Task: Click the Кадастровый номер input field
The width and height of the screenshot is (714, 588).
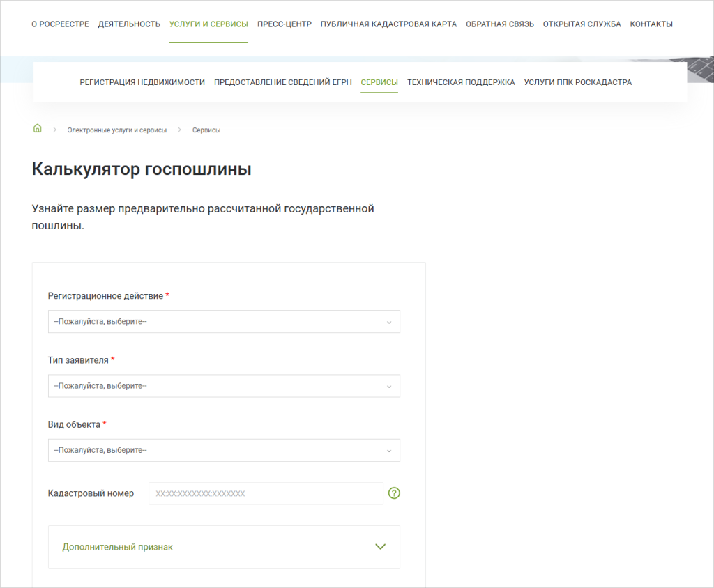Action: pyautogui.click(x=266, y=493)
